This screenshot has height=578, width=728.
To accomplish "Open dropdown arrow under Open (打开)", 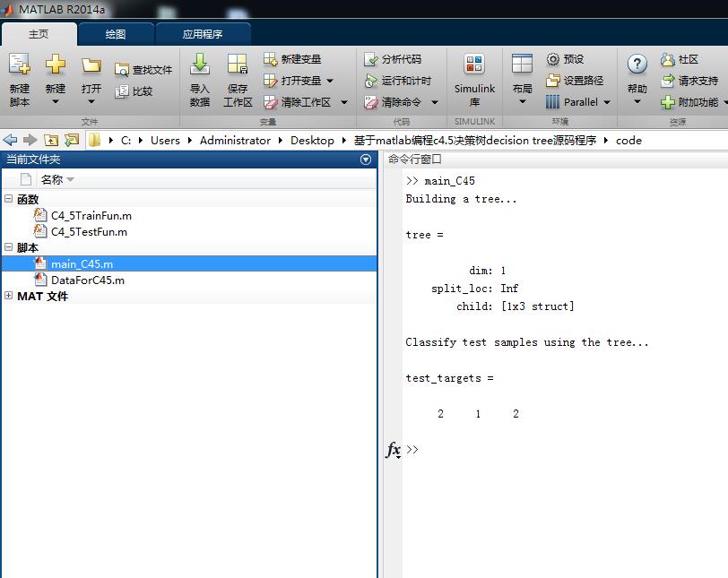I will pyautogui.click(x=91, y=101).
